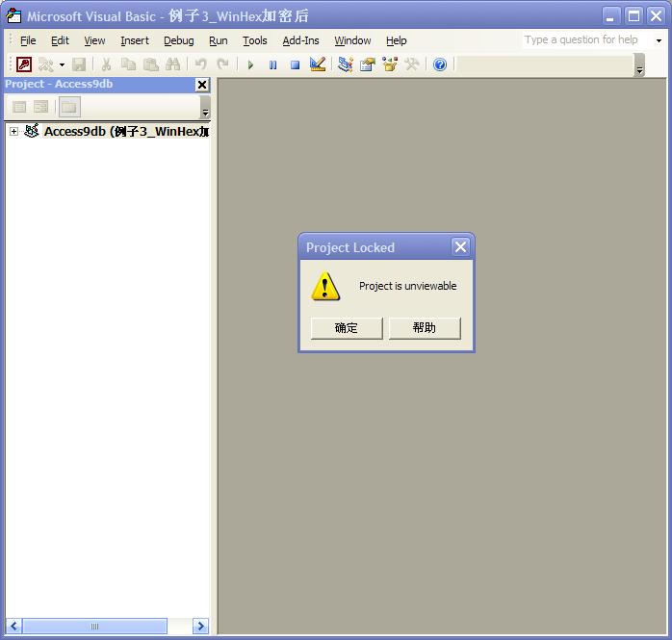Click the 确定 button in Project Locked dialog
The height and width of the screenshot is (640, 672).
tap(347, 328)
